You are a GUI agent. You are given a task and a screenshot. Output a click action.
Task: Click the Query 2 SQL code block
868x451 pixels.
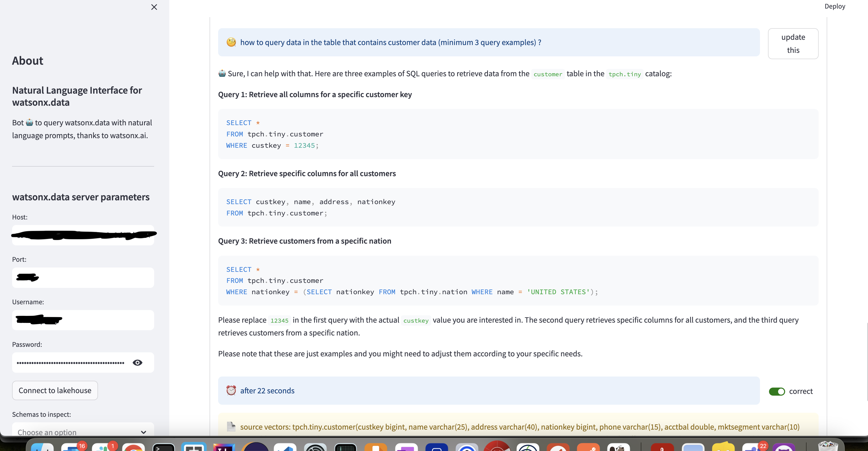pyautogui.click(x=518, y=207)
